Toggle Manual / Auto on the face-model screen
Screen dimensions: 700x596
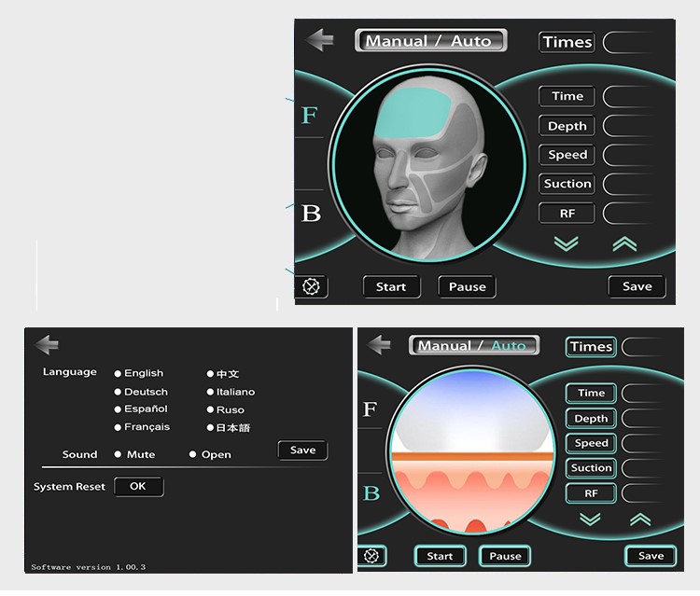pos(430,41)
